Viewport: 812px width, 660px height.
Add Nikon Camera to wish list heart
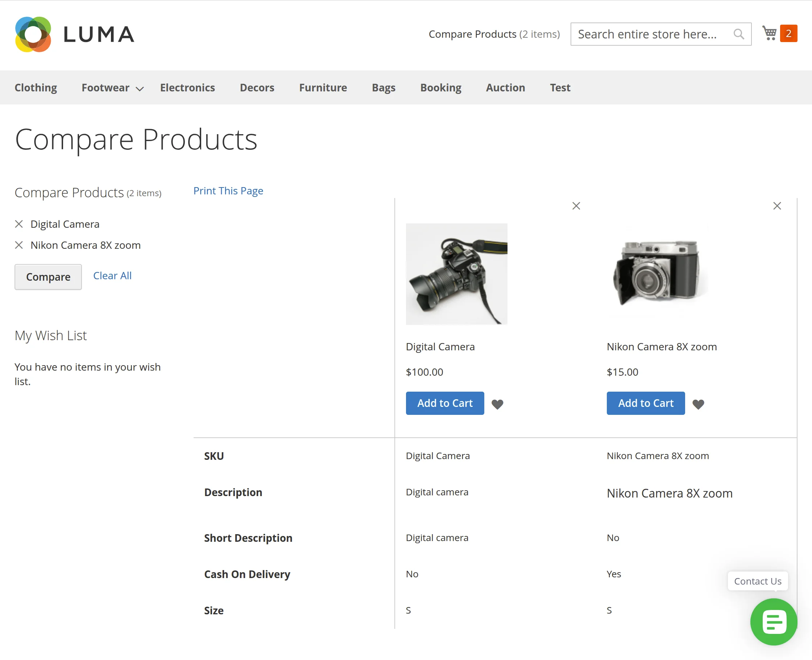698,404
